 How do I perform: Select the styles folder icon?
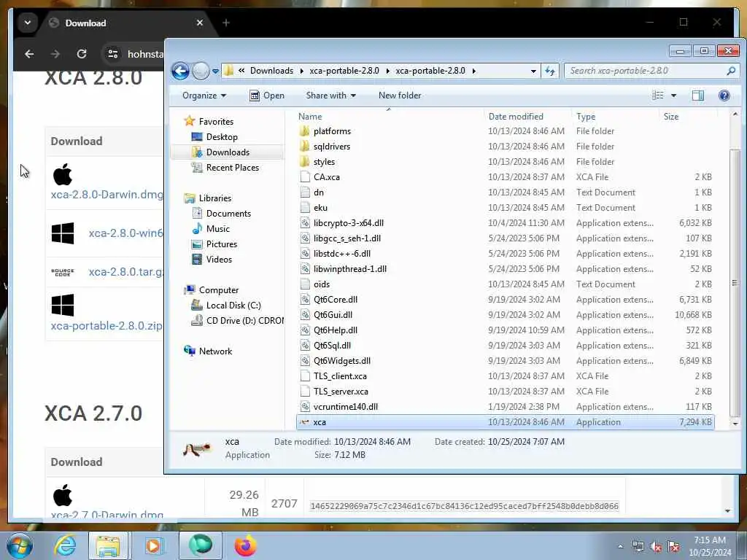point(305,162)
